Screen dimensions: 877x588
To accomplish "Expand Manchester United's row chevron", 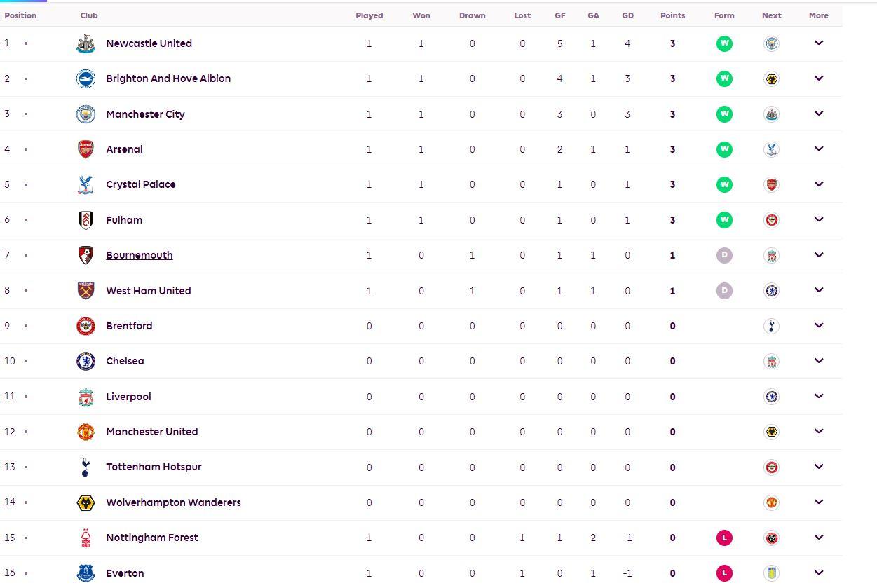I will pos(818,432).
